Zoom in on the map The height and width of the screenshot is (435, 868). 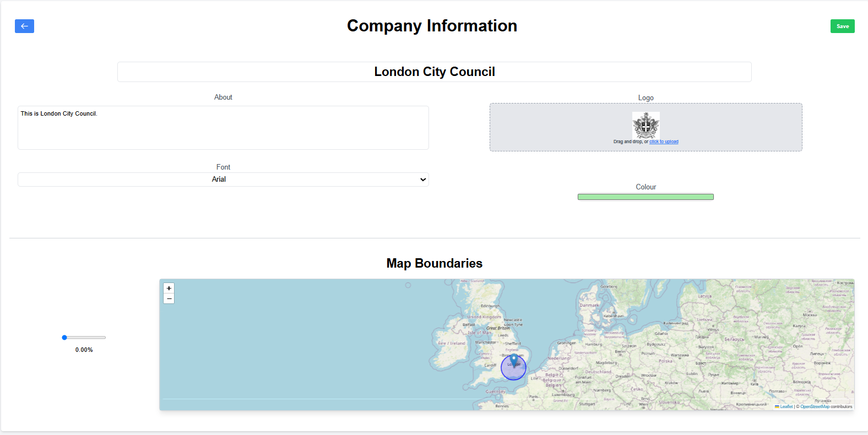coord(169,288)
